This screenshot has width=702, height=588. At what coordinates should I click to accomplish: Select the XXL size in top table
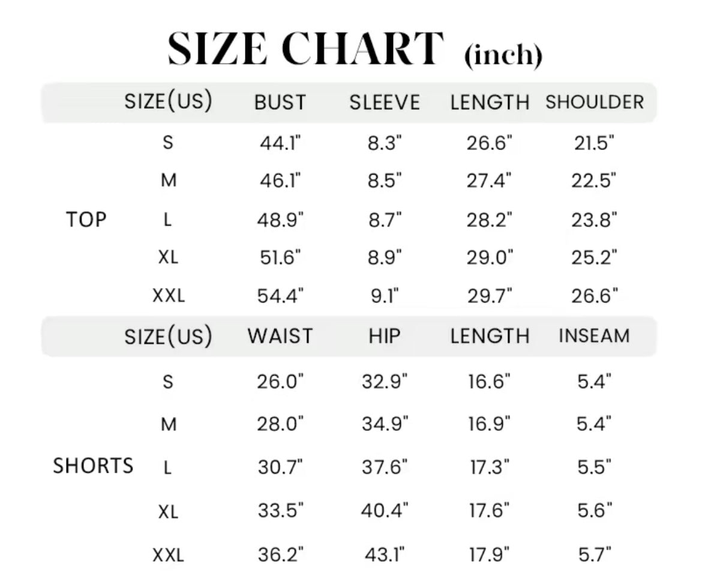pos(169,296)
